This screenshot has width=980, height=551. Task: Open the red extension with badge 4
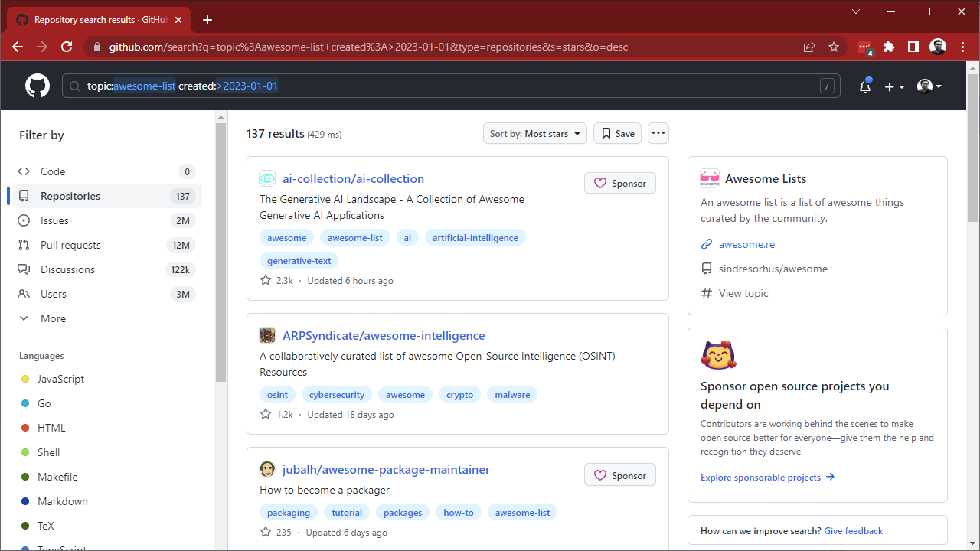click(864, 47)
